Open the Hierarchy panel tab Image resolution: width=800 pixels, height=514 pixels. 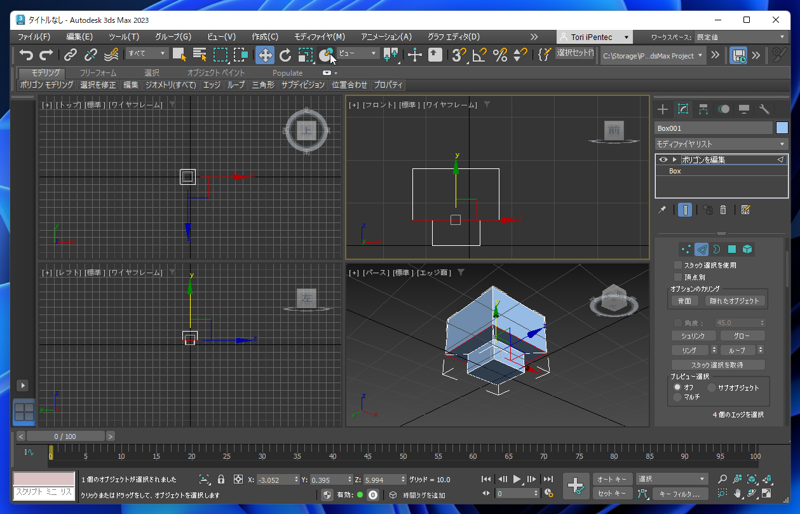click(703, 109)
